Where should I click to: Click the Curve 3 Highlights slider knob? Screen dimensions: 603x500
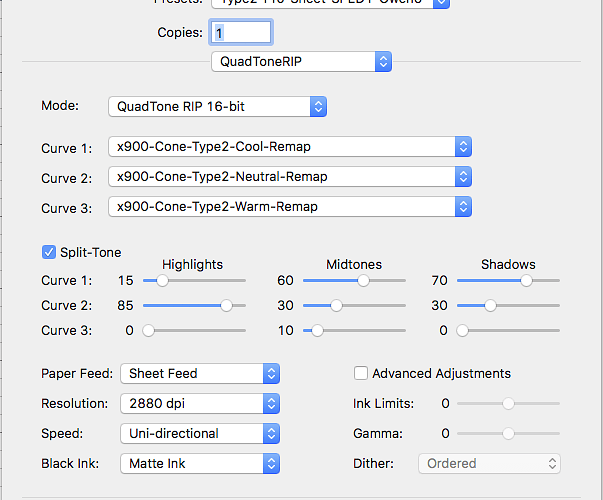pyautogui.click(x=148, y=330)
